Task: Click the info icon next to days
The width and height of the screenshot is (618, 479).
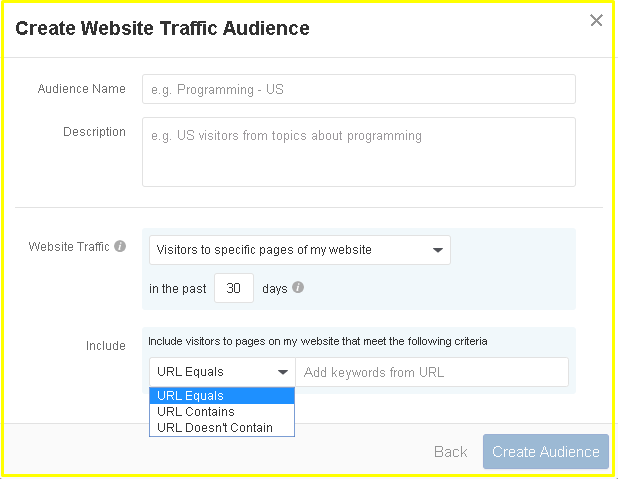Action: (x=298, y=287)
